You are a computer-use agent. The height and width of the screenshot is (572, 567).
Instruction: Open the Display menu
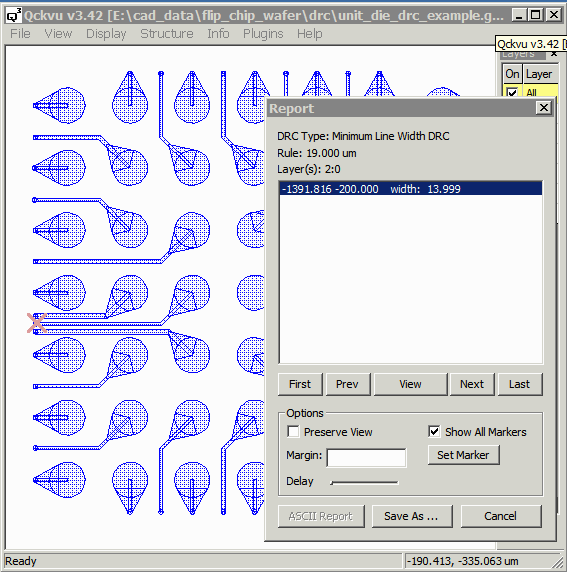106,34
